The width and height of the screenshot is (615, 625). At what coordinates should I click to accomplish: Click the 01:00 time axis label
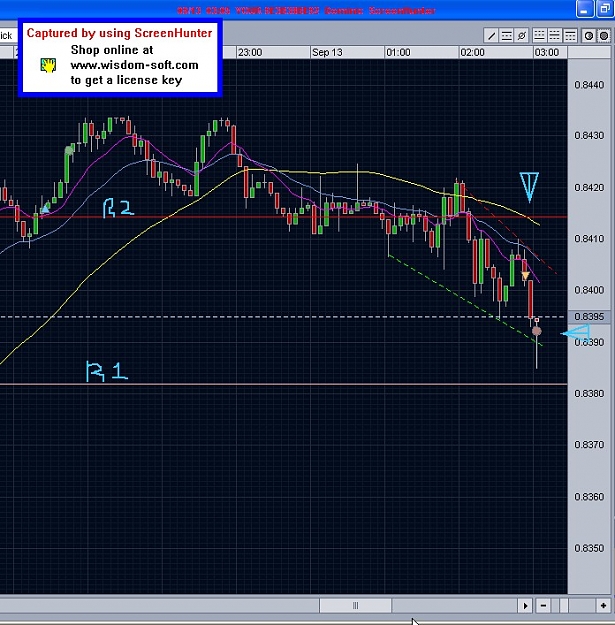(398, 53)
